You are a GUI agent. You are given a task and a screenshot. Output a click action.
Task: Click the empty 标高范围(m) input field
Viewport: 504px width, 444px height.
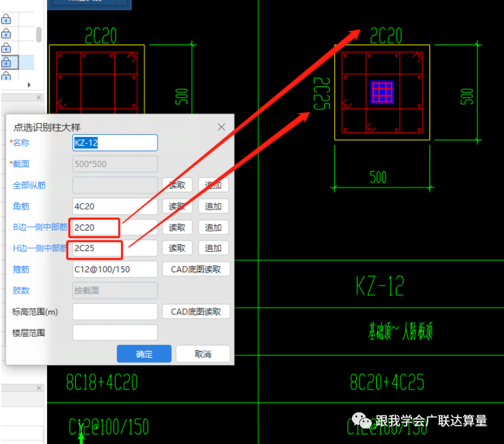click(x=115, y=311)
